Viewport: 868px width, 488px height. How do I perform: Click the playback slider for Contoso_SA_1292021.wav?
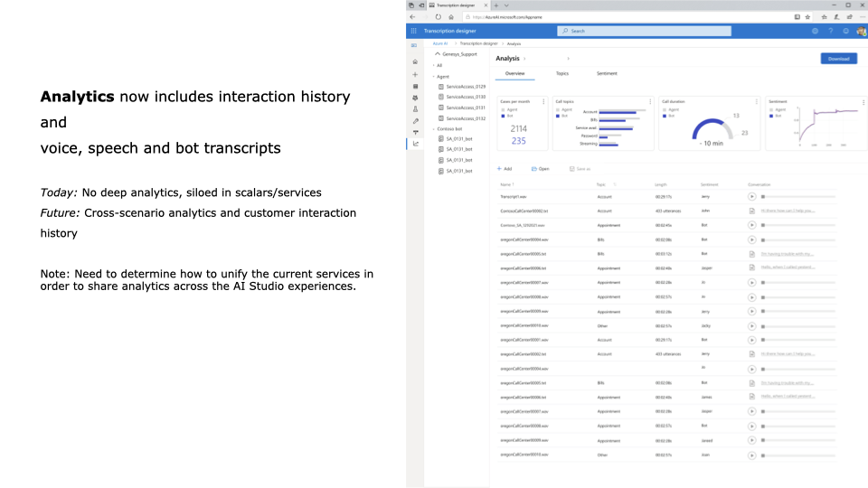pos(798,225)
